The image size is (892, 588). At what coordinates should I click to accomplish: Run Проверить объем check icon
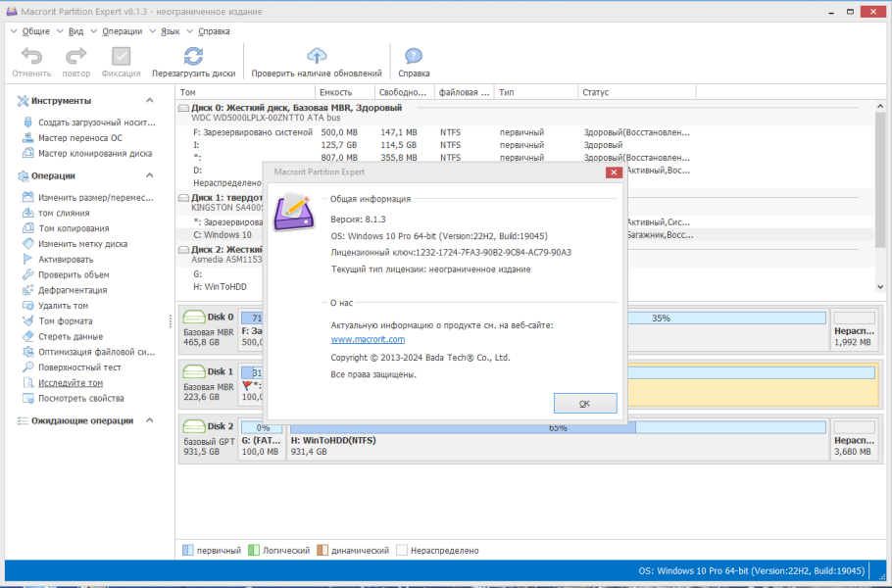coord(27,274)
